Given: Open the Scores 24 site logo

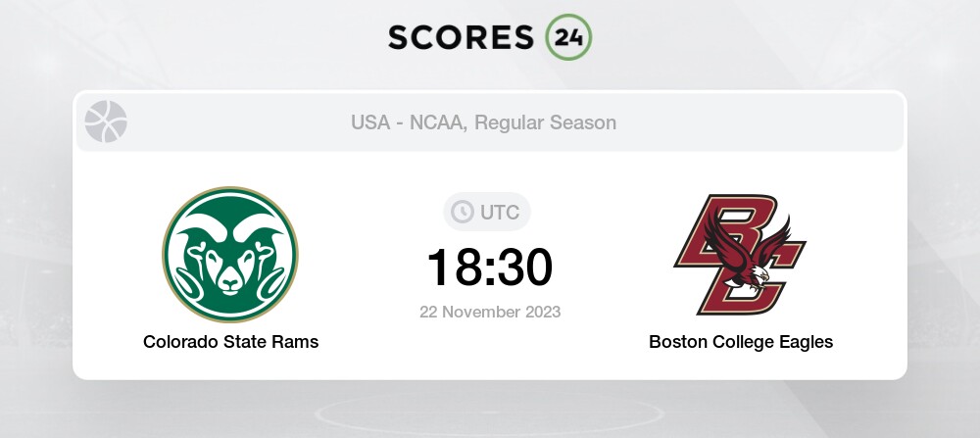Looking at the screenshot, I should (490, 37).
